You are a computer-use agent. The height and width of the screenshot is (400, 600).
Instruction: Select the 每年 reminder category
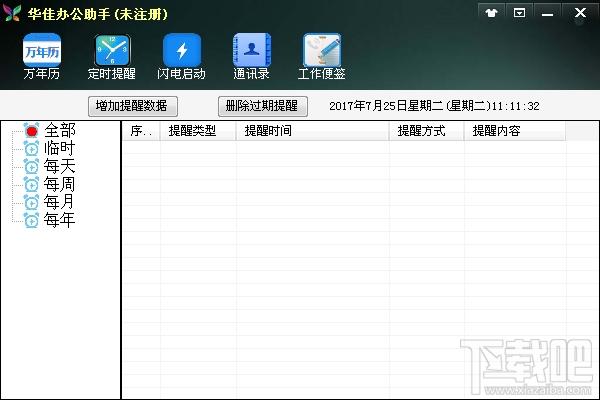[x=59, y=220]
